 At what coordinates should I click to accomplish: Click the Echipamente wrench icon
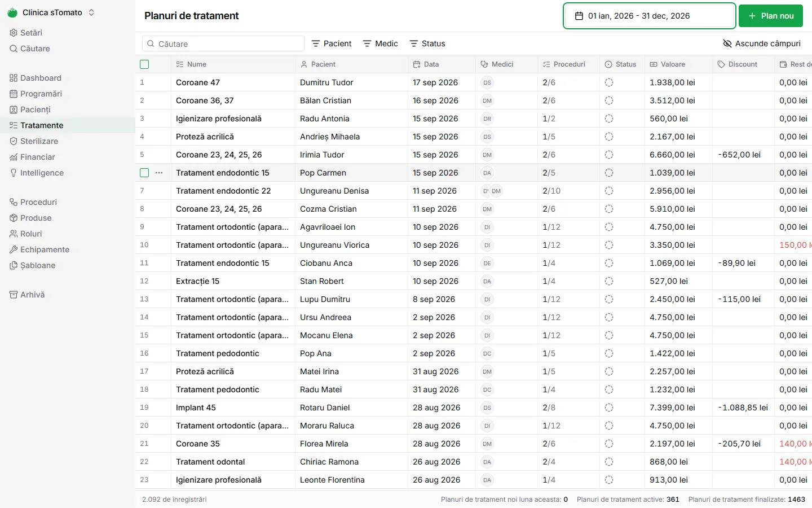(x=14, y=249)
